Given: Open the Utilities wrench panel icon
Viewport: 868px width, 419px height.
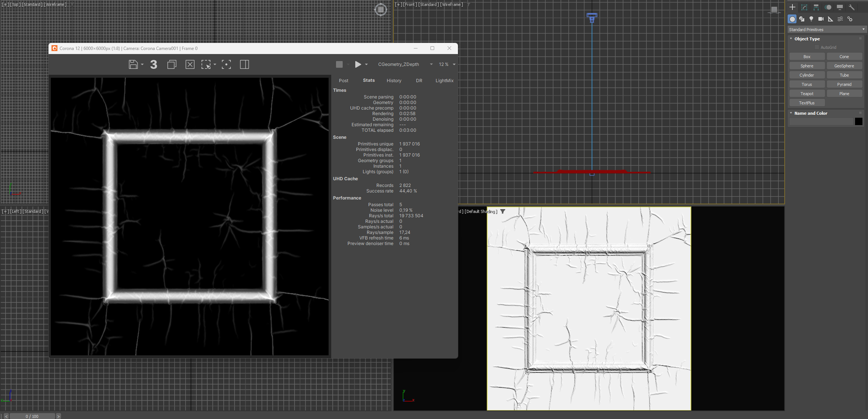Looking at the screenshot, I should (851, 7).
